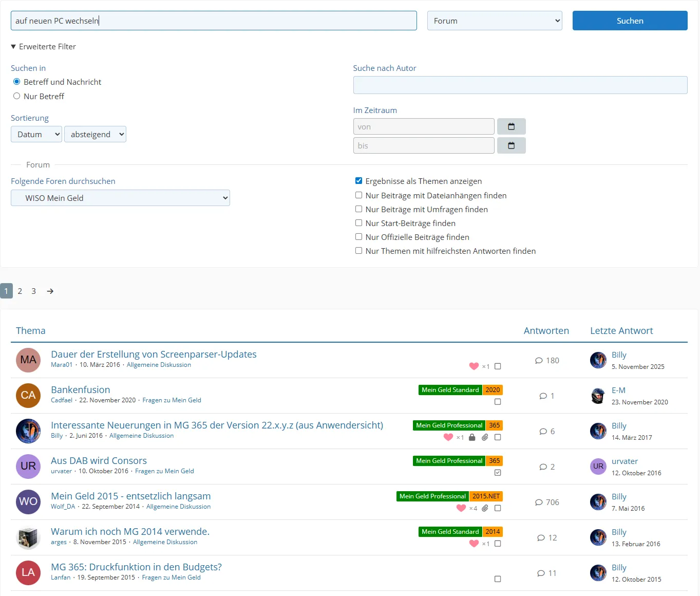This screenshot has height=596, width=700.
Task: Click the WO avatar of Wolf_DA
Action: coord(28,502)
